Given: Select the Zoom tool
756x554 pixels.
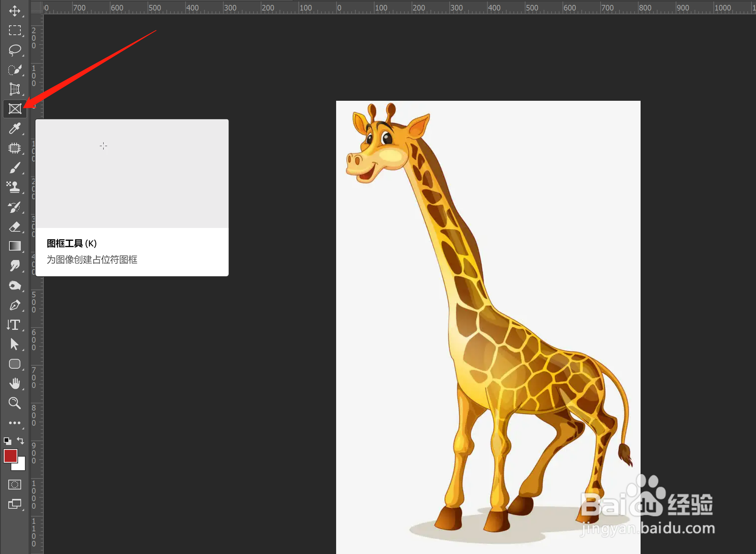Looking at the screenshot, I should [x=15, y=403].
